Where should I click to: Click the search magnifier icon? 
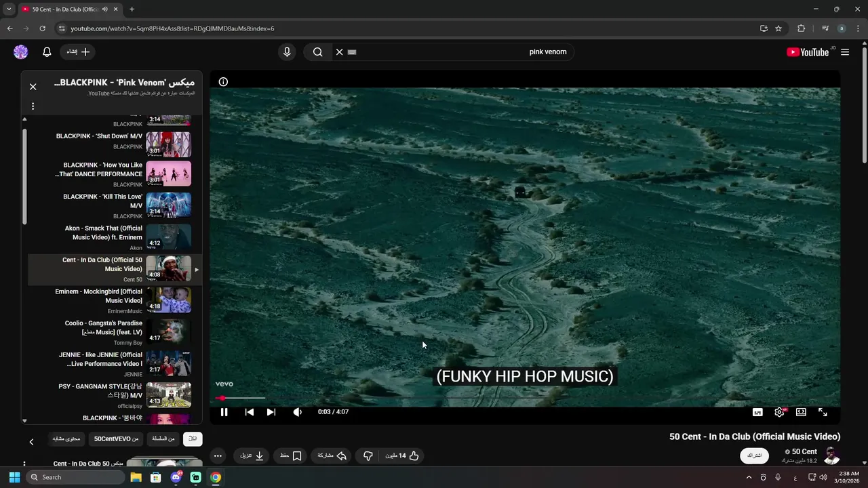point(317,52)
